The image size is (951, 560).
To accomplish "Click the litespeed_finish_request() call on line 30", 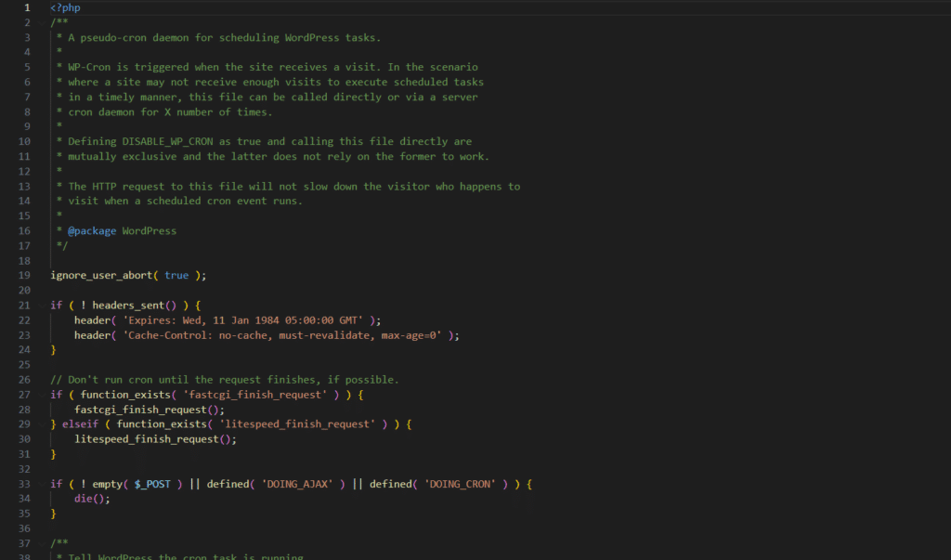I will coord(155,438).
